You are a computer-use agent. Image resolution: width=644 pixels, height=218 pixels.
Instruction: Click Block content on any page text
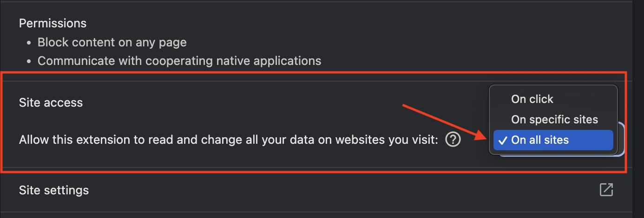(112, 43)
